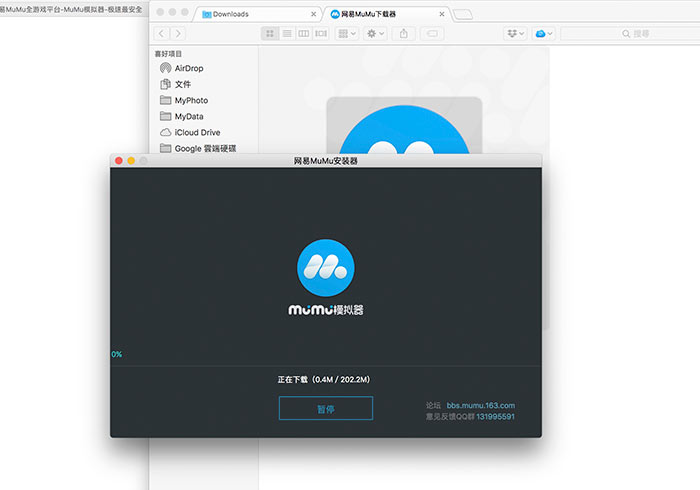Switch Finder to column view
This screenshot has width=700, height=490.
(304, 33)
